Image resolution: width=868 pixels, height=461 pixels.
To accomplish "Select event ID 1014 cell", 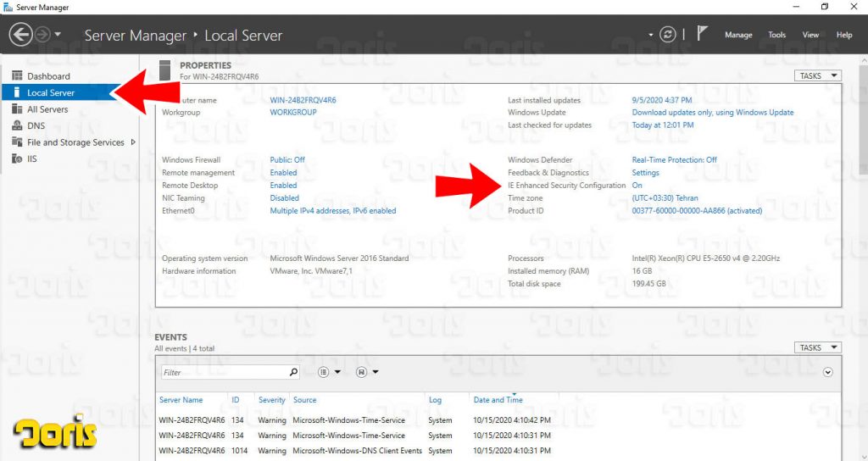I will pos(239,451).
